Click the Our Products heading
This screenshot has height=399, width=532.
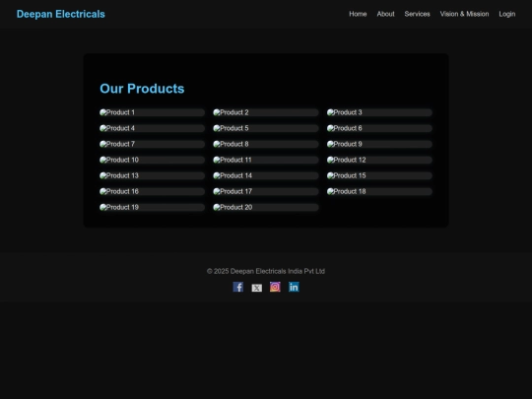(142, 89)
